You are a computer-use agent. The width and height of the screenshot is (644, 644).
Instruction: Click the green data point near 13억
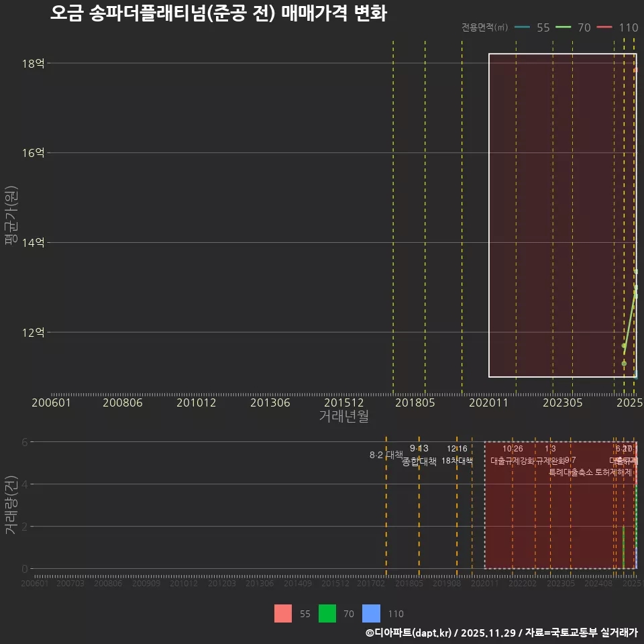point(636,288)
